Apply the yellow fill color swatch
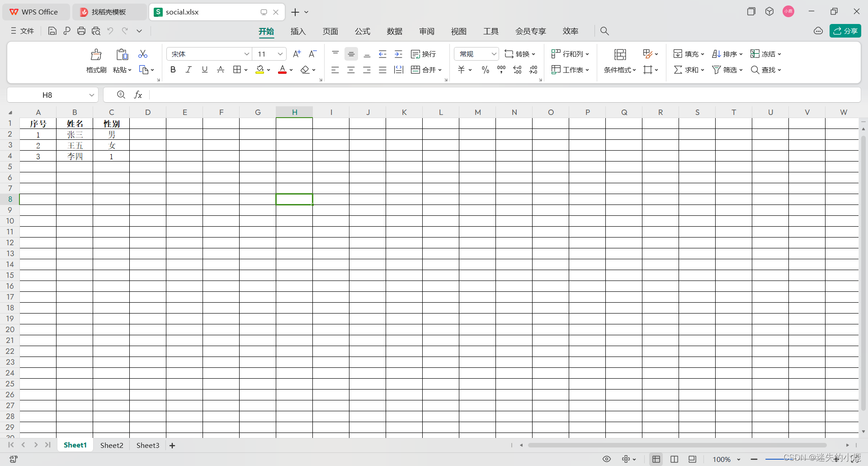The height and width of the screenshot is (466, 868). pyautogui.click(x=260, y=70)
